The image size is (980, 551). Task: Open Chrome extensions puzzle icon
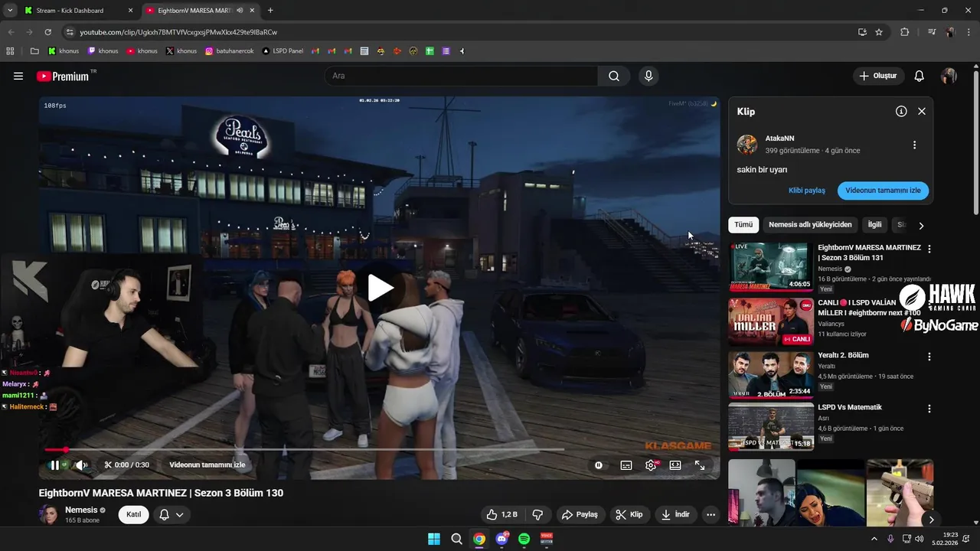tap(904, 32)
